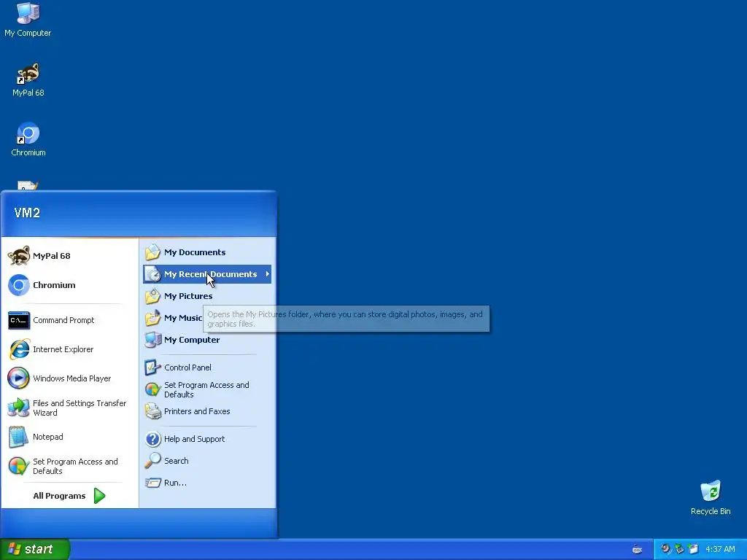Click the 4:37 AM clock in the tray
Viewport: 747px width, 560px height.
click(x=720, y=550)
